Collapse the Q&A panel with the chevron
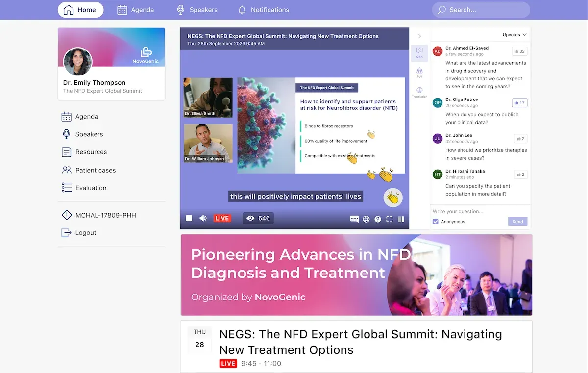 coord(419,36)
